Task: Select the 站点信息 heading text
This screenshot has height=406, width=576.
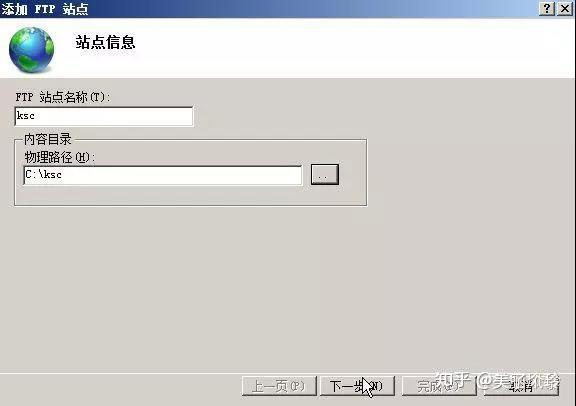Action: (x=105, y=42)
